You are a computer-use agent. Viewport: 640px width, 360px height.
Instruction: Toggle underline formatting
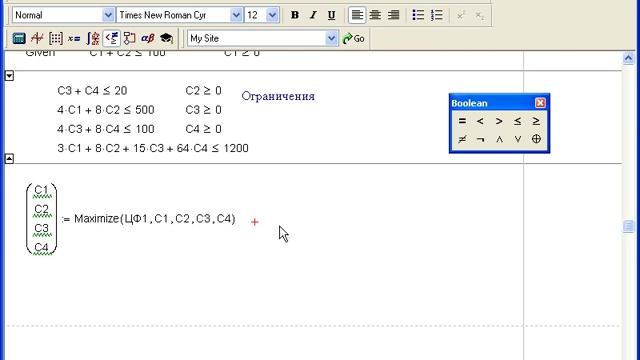pos(331,15)
